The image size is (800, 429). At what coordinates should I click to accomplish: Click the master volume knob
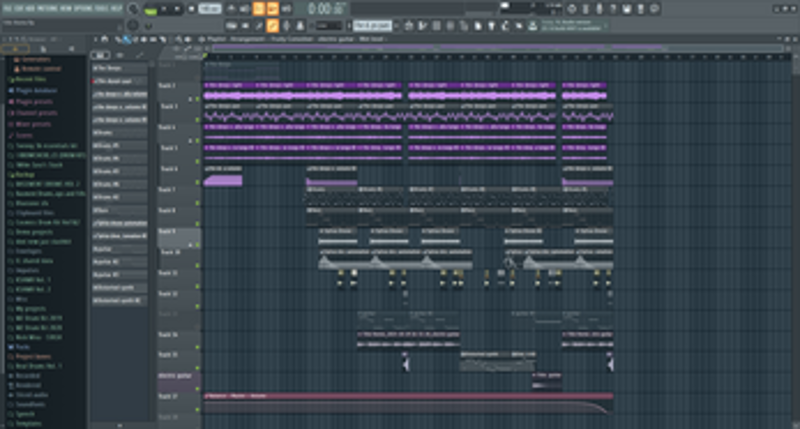point(133,9)
